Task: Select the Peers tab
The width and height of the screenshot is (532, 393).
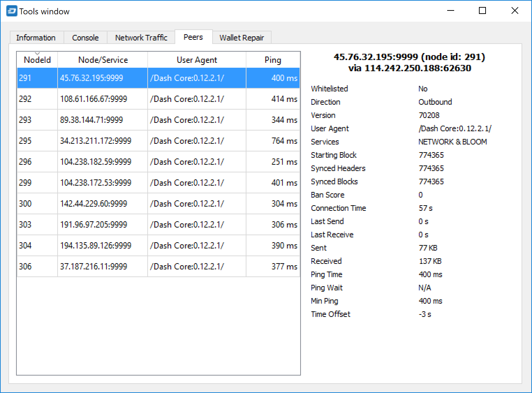Action: coord(193,37)
